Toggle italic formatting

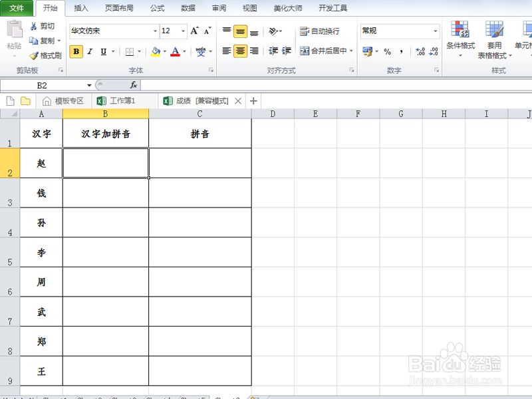pos(90,52)
